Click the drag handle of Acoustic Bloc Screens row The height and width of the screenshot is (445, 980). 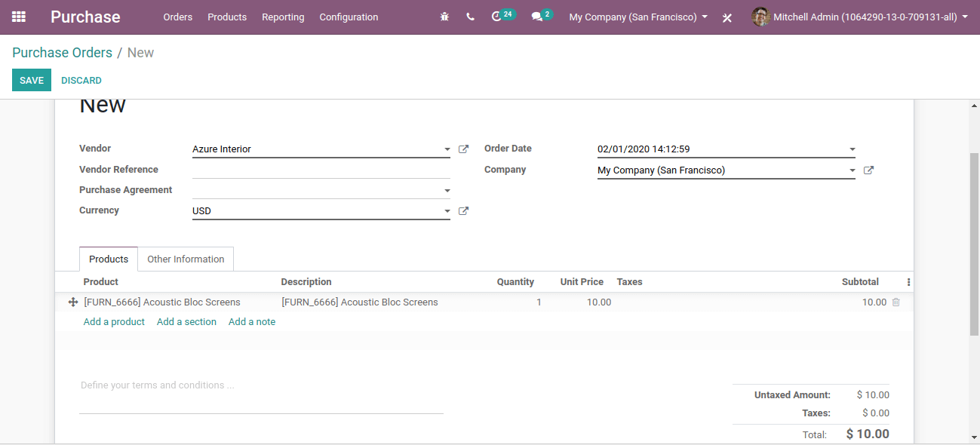[x=73, y=302]
